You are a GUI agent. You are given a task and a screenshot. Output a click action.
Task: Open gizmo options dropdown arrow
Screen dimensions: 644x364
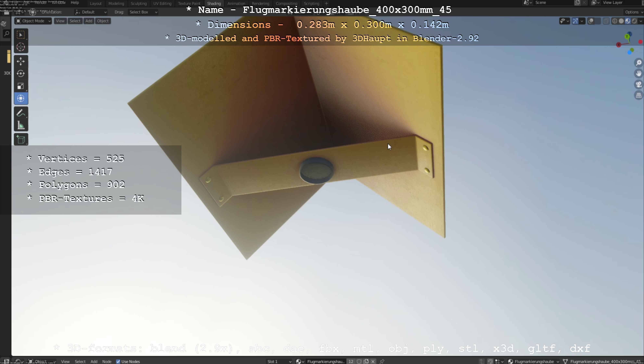(582, 21)
